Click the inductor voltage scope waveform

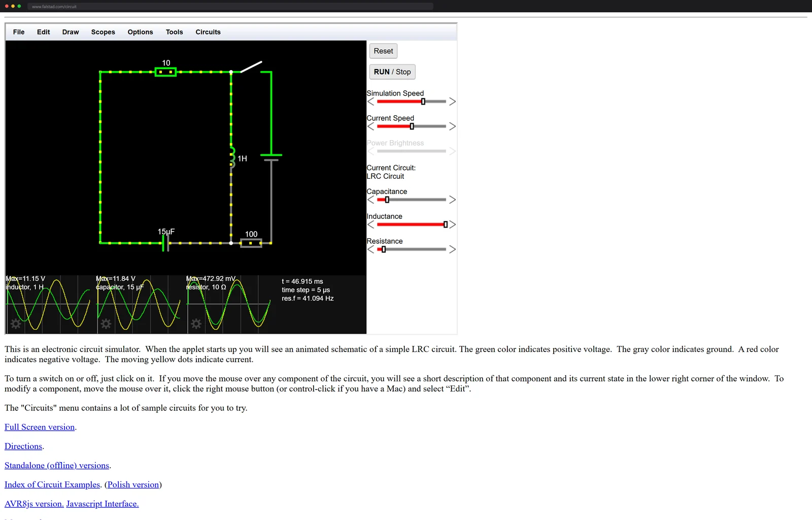coord(48,304)
